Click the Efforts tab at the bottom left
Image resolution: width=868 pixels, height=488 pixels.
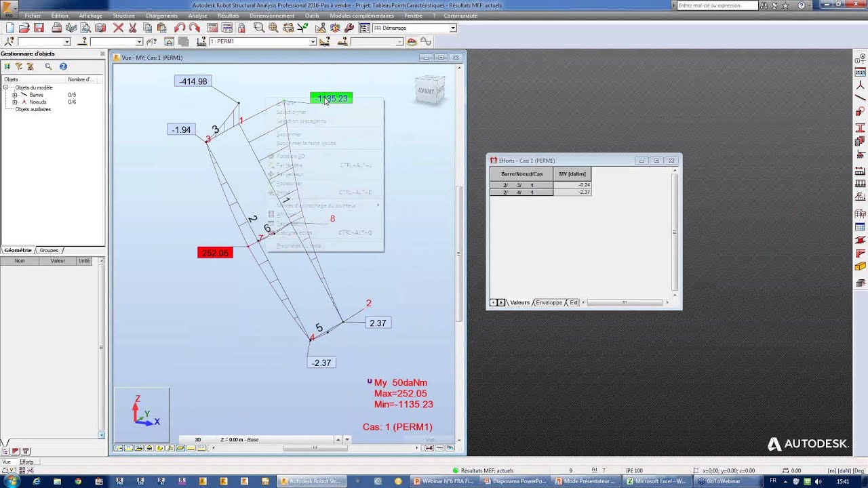coord(26,462)
